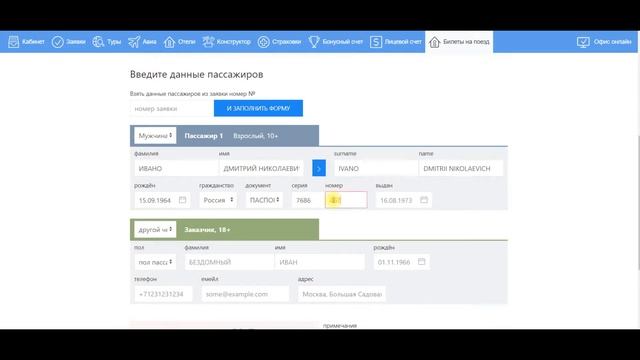Screen dimensions: 640x360
Task: Click the адрес input field
Action: [342, 294]
